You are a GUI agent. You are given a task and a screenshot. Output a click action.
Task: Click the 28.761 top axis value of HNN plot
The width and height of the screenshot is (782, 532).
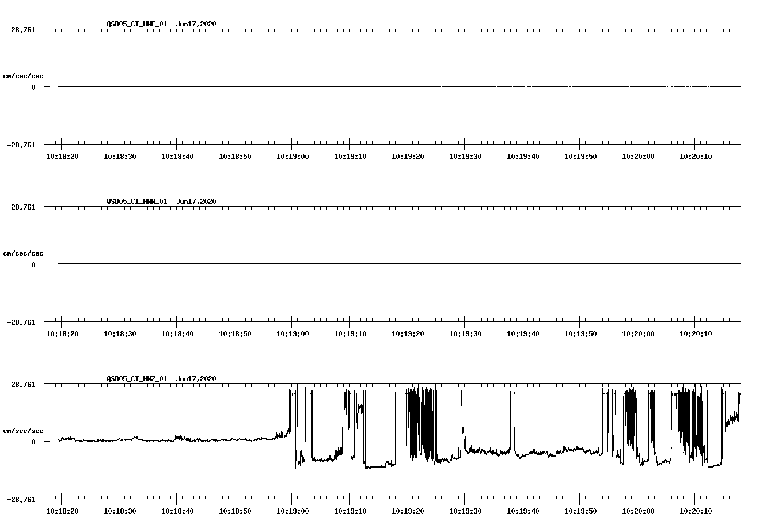pyautogui.click(x=23, y=207)
